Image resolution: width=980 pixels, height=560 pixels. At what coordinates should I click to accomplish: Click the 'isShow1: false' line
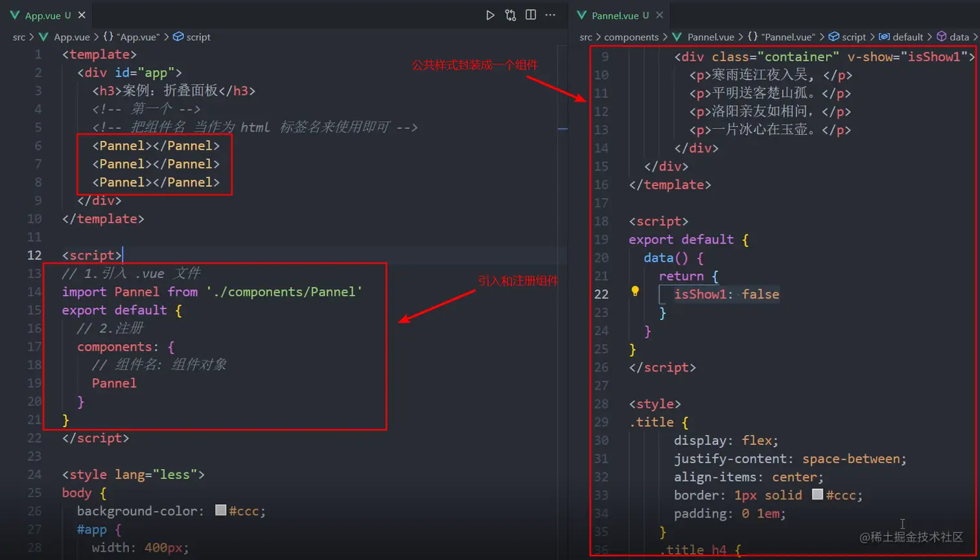click(727, 294)
